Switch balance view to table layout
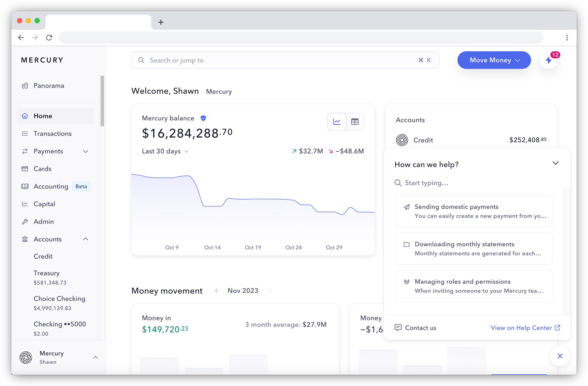The image size is (588, 386). [x=355, y=122]
